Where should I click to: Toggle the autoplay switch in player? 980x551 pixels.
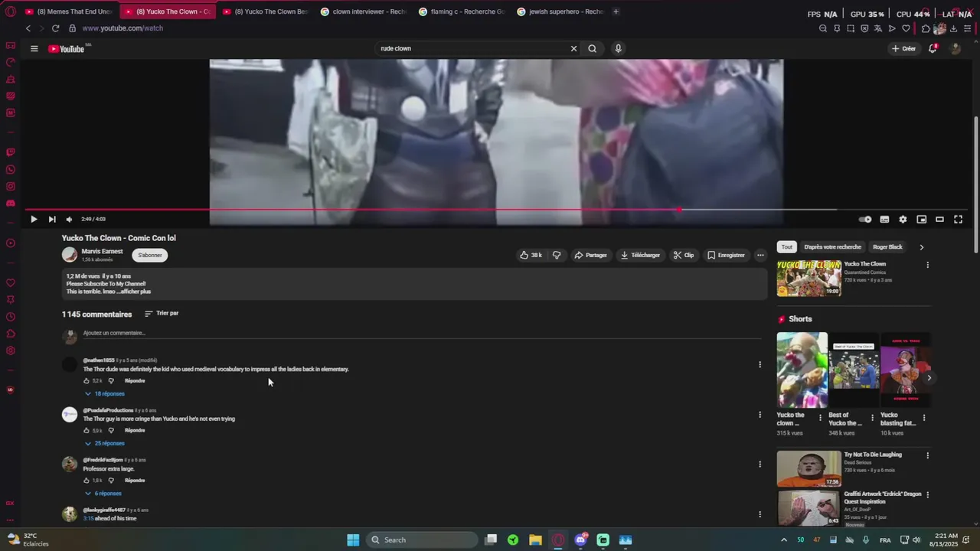[865, 220]
